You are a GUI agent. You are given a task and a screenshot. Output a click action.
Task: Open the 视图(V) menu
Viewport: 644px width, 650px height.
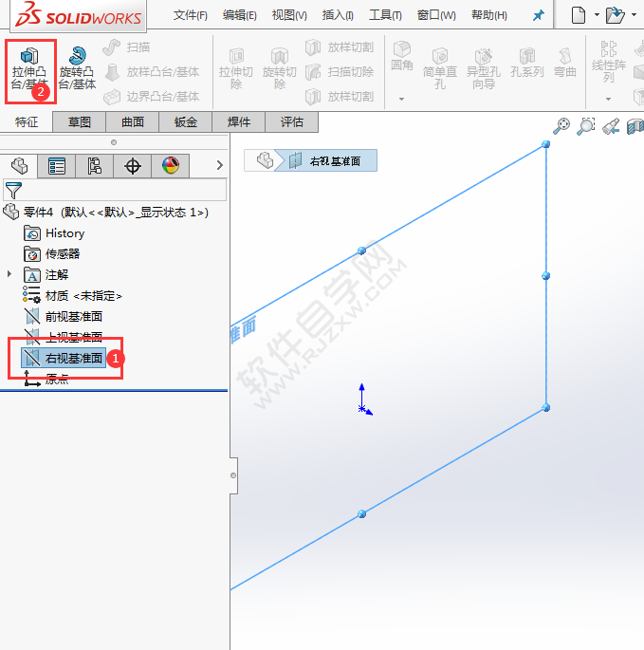coord(289,15)
